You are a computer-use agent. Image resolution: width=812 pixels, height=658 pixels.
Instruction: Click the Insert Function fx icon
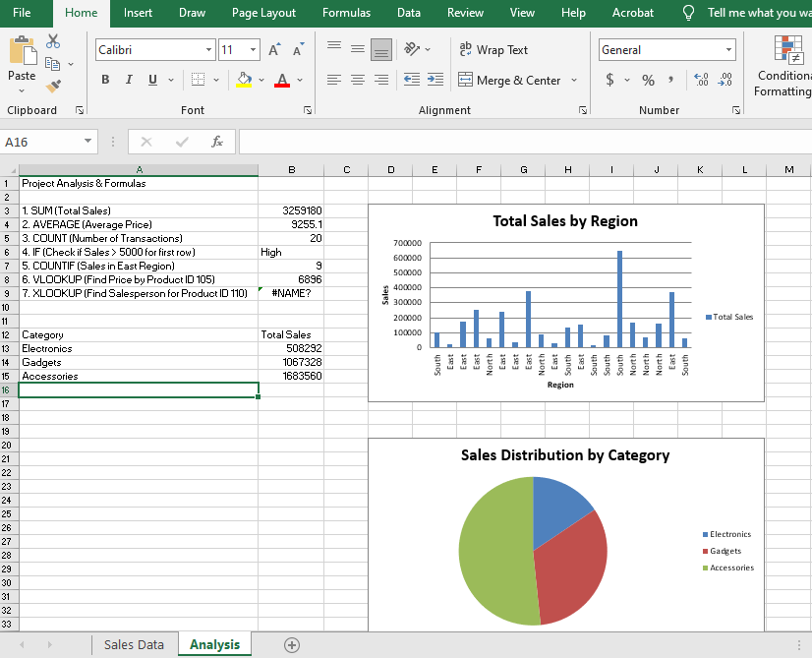tap(217, 142)
